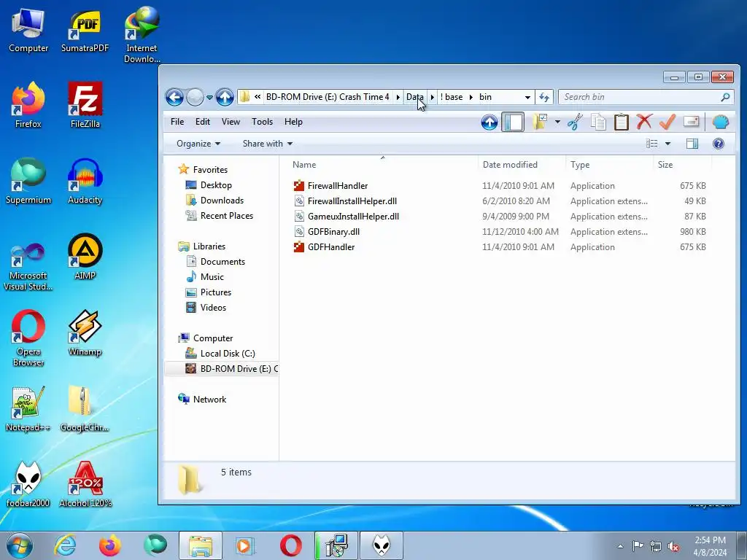
Task: Go back with the Explorer back arrow
Action: pos(174,97)
